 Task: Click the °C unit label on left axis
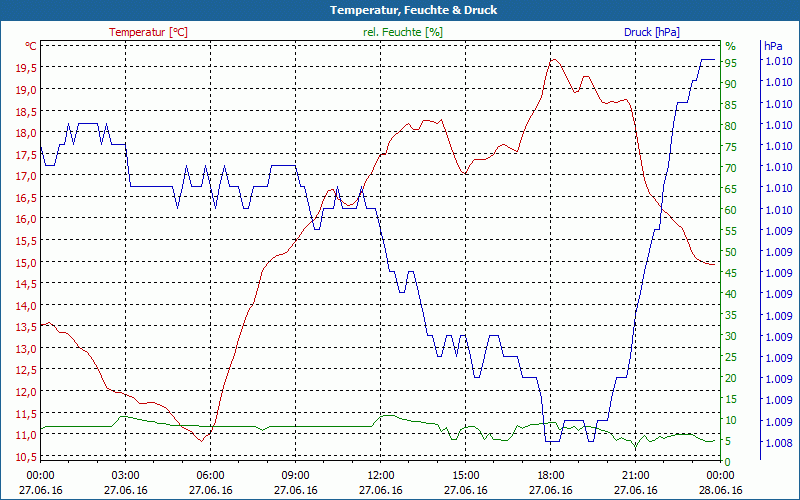[x=31, y=46]
